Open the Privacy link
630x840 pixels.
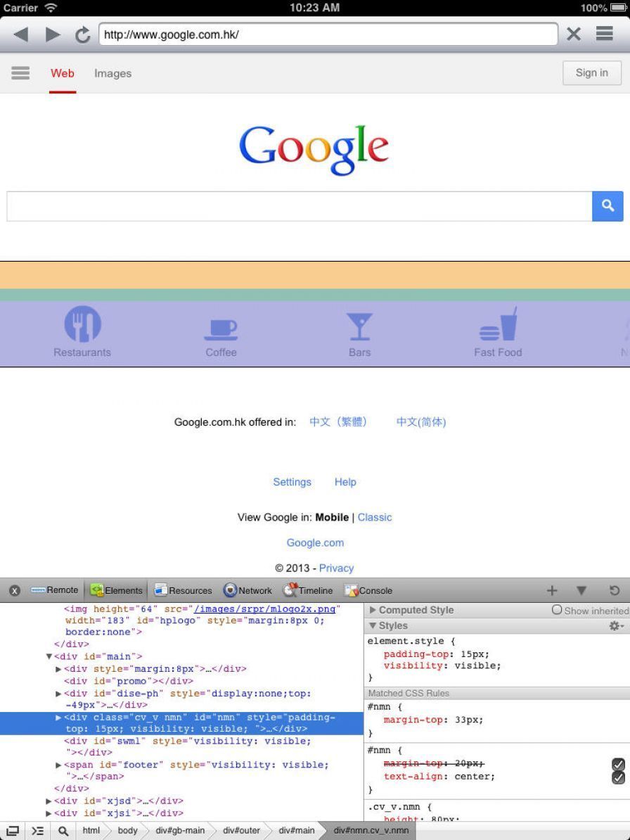click(336, 568)
